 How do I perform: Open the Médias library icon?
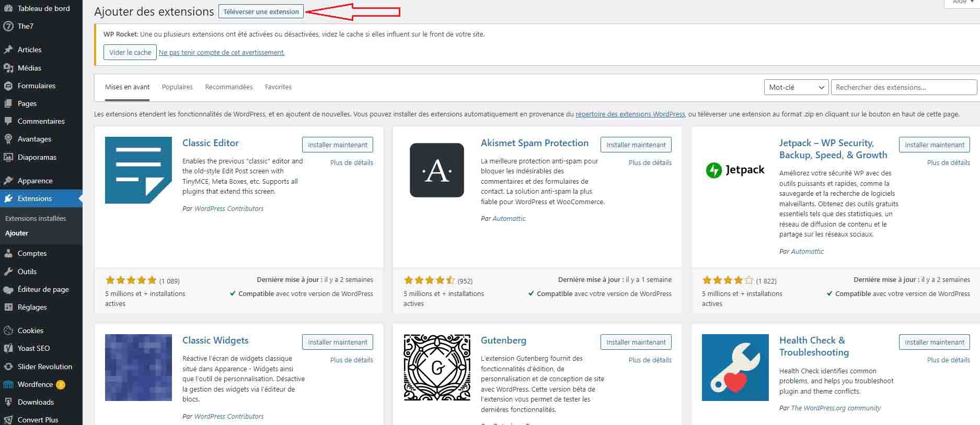click(8, 68)
